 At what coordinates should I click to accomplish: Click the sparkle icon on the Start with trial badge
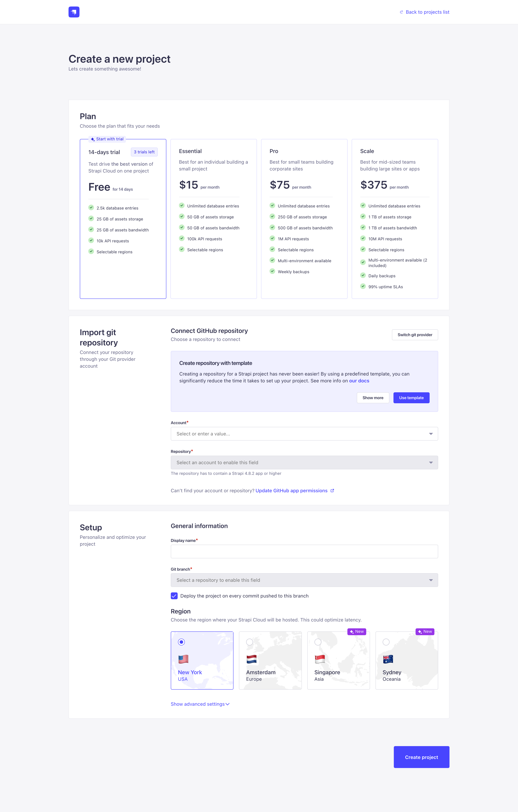92,139
